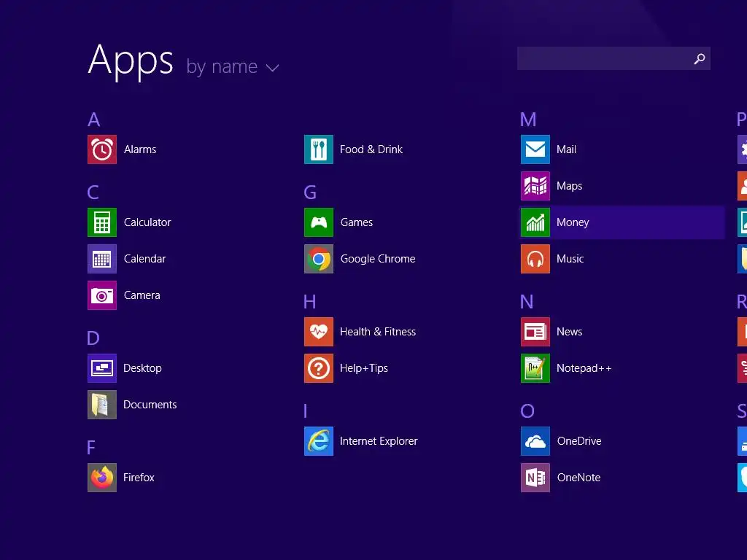This screenshot has height=560, width=747.
Task: Select the letter I group header
Action: 306,411
